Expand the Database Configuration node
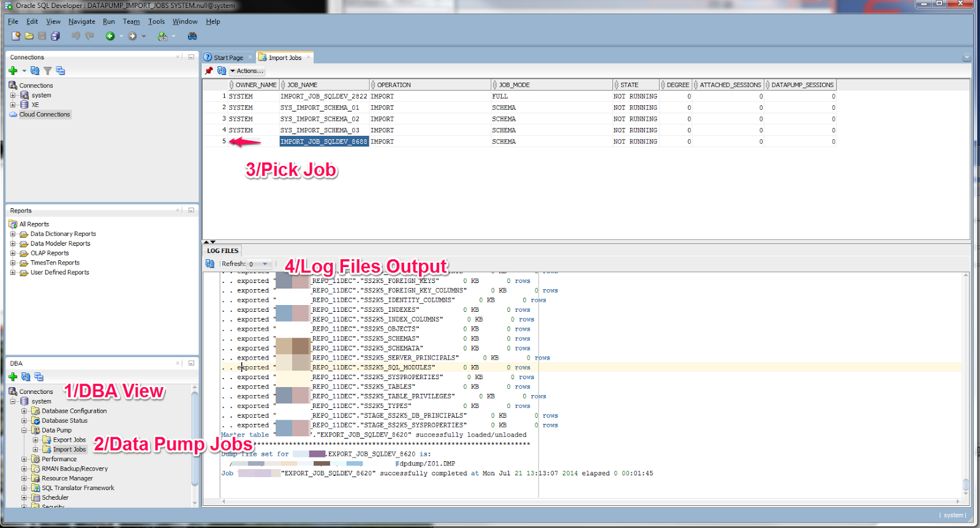The image size is (980, 528). tap(24, 411)
